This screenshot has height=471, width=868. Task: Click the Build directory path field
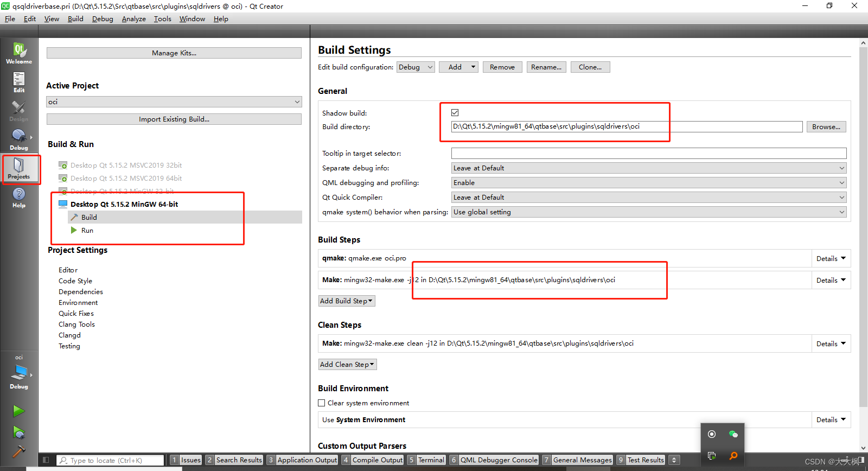coord(627,127)
